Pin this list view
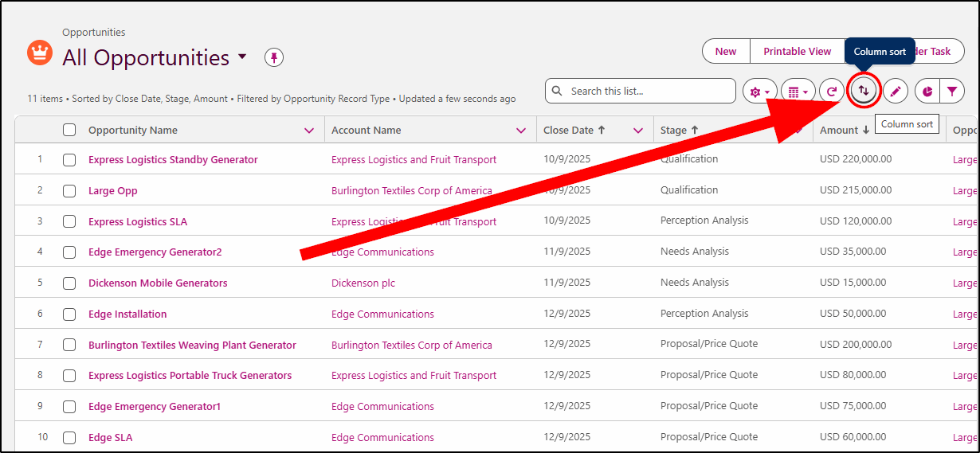 (x=274, y=57)
